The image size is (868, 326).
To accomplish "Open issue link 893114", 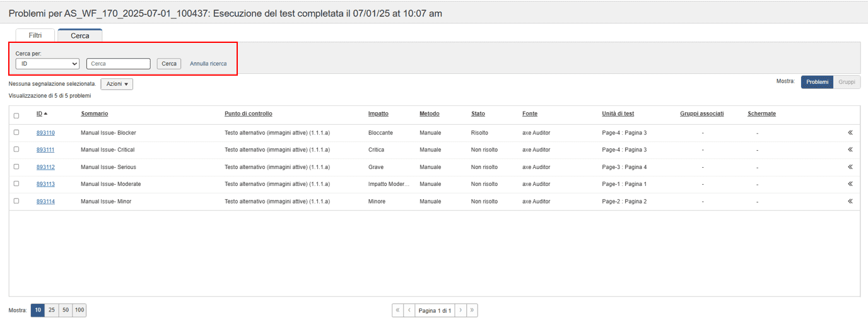I will pos(45,201).
